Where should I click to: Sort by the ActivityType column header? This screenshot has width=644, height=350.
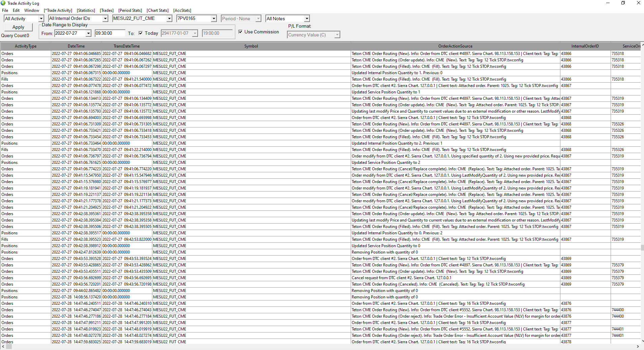pyautogui.click(x=26, y=46)
